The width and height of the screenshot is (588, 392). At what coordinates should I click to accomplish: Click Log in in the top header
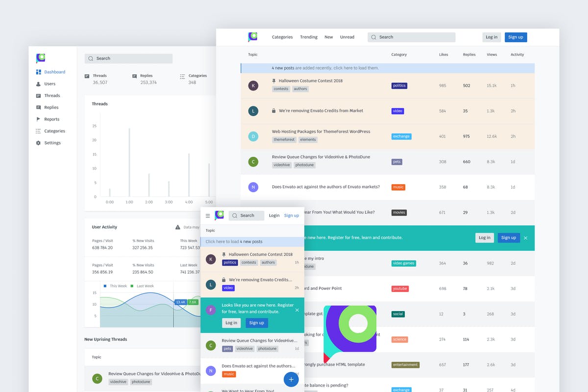[x=491, y=37]
